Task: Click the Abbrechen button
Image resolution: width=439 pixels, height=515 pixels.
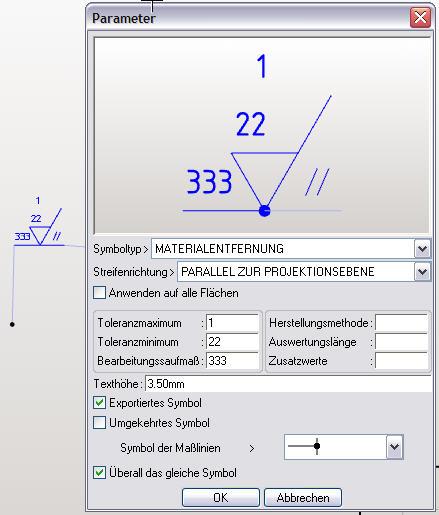Action: pos(303,498)
